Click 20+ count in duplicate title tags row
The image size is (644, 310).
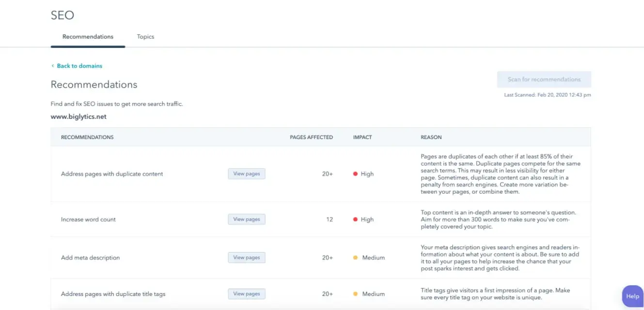point(328,294)
